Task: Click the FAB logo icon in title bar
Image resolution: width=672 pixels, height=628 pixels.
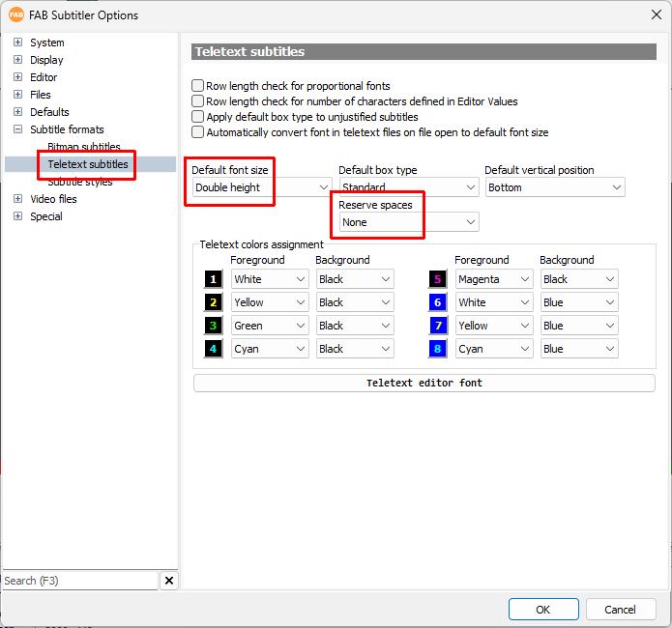Action: 16,15
